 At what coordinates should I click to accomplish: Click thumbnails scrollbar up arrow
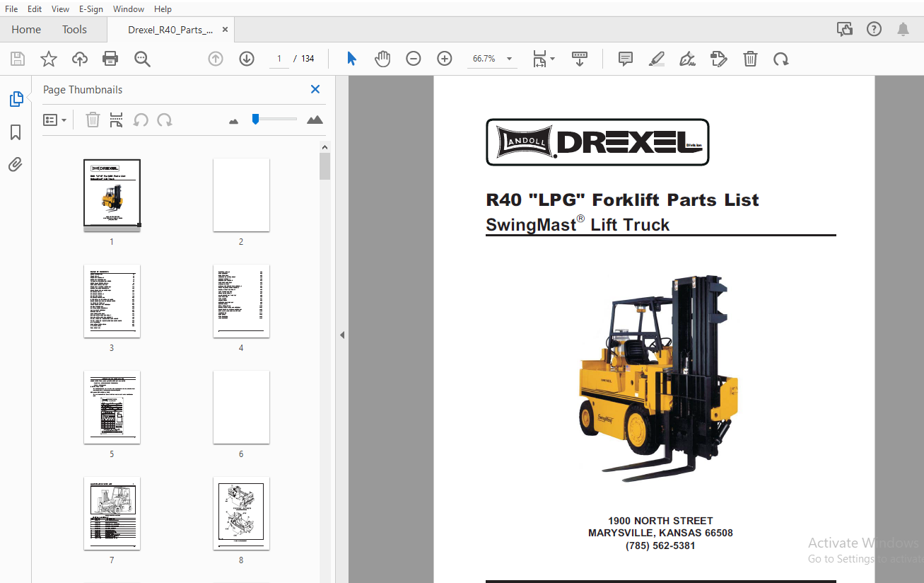[x=324, y=147]
